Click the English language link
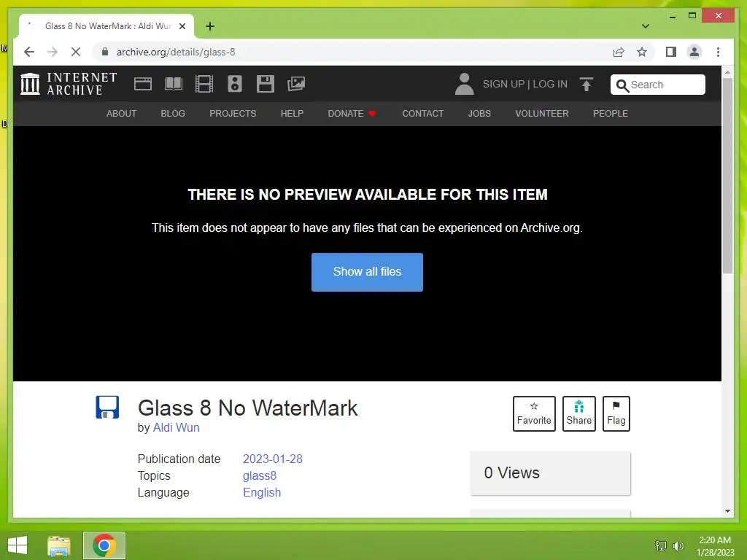This screenshot has height=560, width=747. pyautogui.click(x=262, y=492)
